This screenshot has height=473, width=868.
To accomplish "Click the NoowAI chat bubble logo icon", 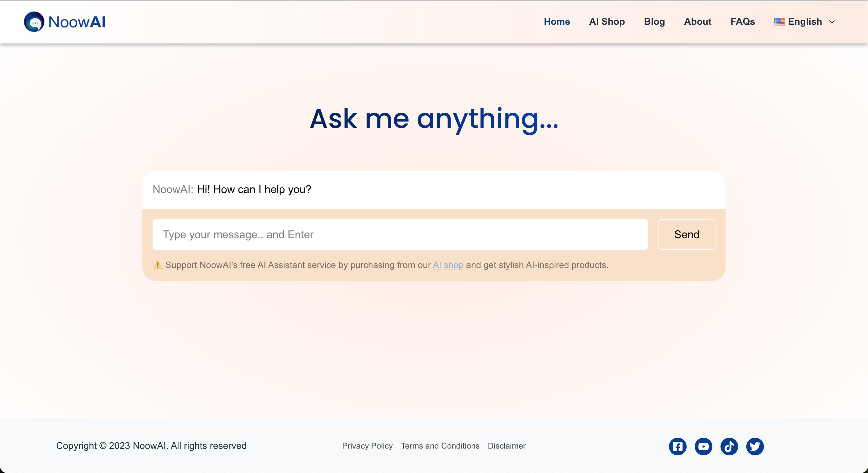I will tap(34, 22).
